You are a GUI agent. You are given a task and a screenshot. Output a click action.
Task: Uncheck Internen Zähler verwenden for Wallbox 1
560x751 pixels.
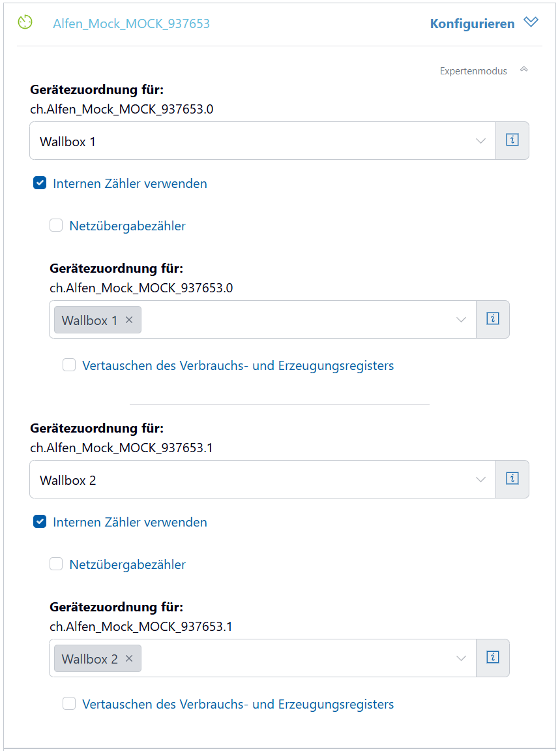tap(40, 183)
